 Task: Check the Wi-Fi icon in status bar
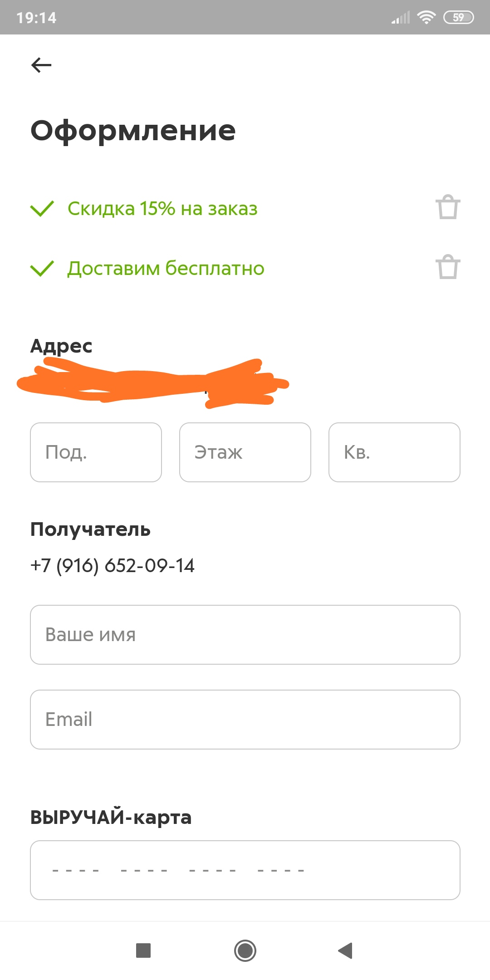pyautogui.click(x=426, y=18)
